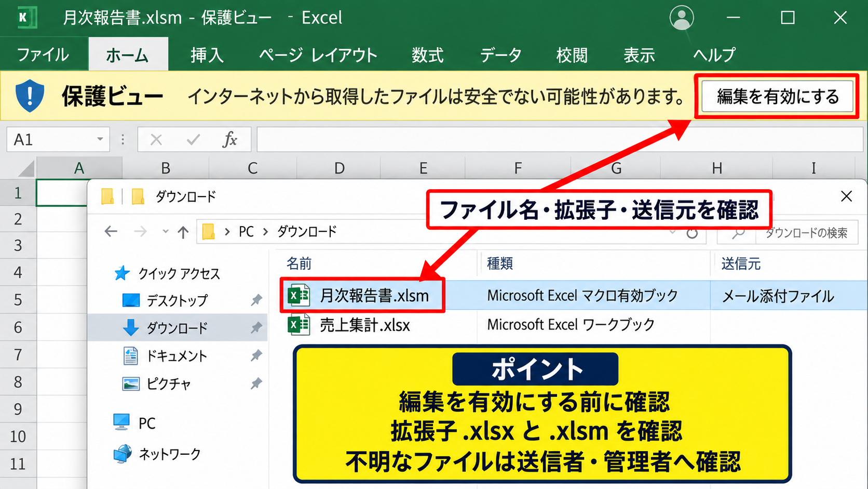Click the 種類 column header
The height and width of the screenshot is (489, 868).
click(x=499, y=263)
